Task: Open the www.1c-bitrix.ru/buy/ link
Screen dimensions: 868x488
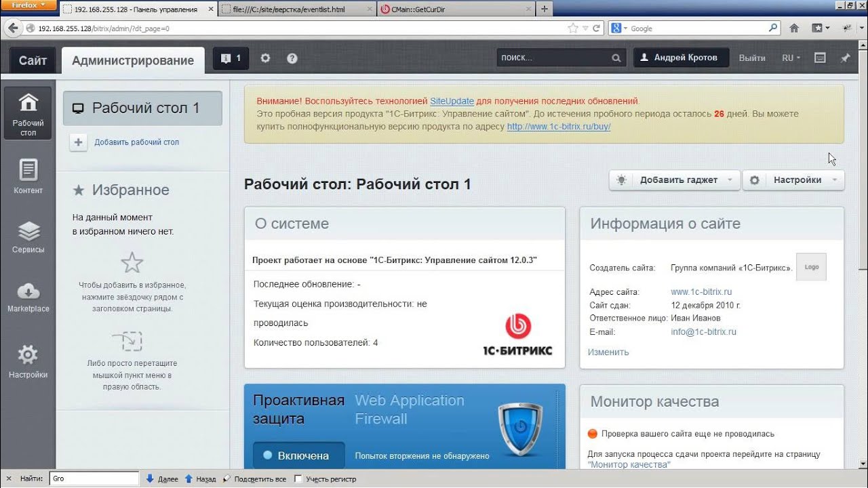Action: [559, 127]
